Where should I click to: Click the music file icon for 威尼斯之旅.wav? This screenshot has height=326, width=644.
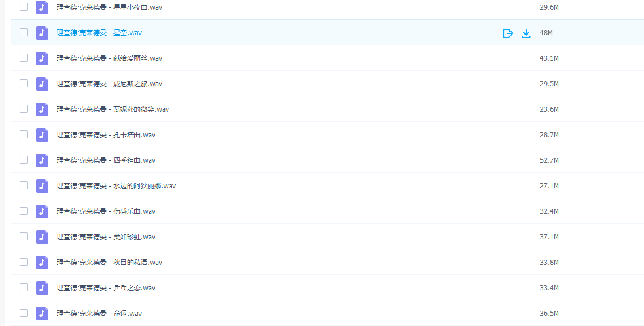42,83
